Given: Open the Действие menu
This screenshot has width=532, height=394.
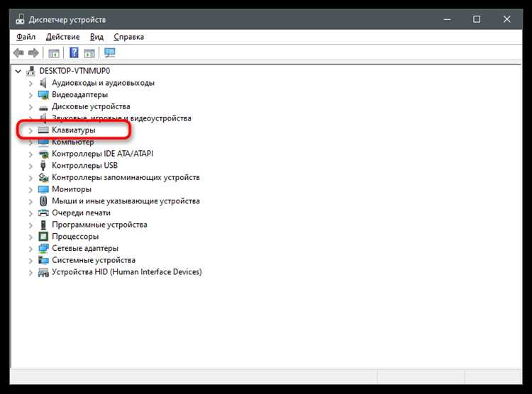Looking at the screenshot, I should [62, 37].
